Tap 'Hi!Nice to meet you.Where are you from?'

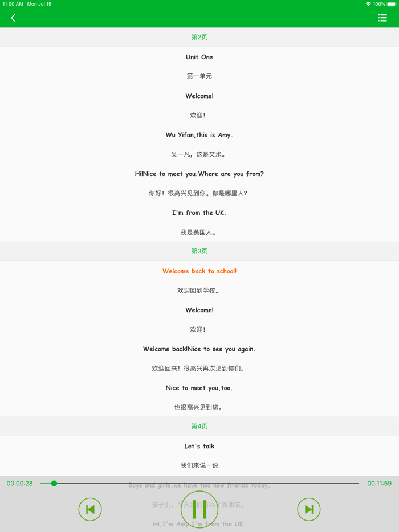(x=199, y=174)
